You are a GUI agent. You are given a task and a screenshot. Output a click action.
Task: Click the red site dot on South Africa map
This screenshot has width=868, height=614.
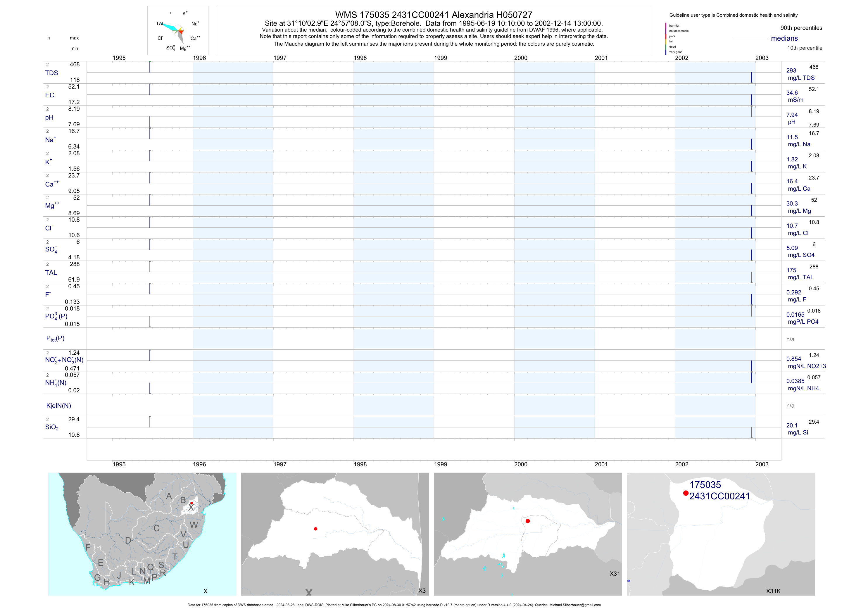(191, 503)
